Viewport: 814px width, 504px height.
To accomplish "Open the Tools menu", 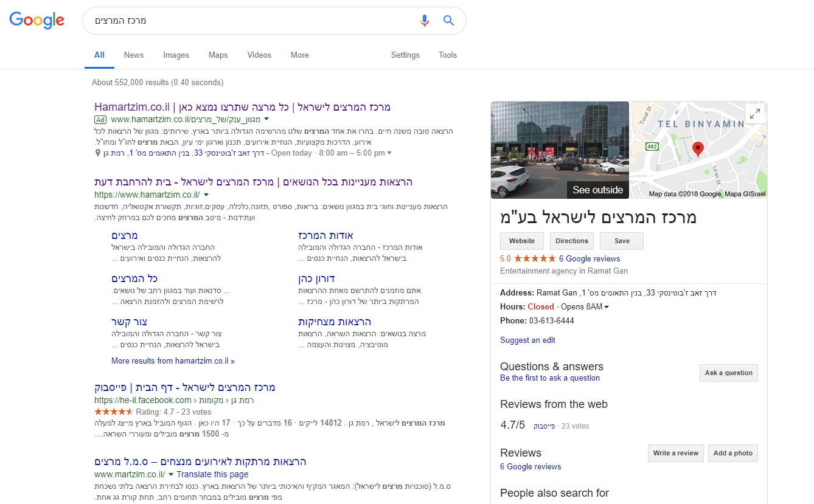I will [x=447, y=55].
